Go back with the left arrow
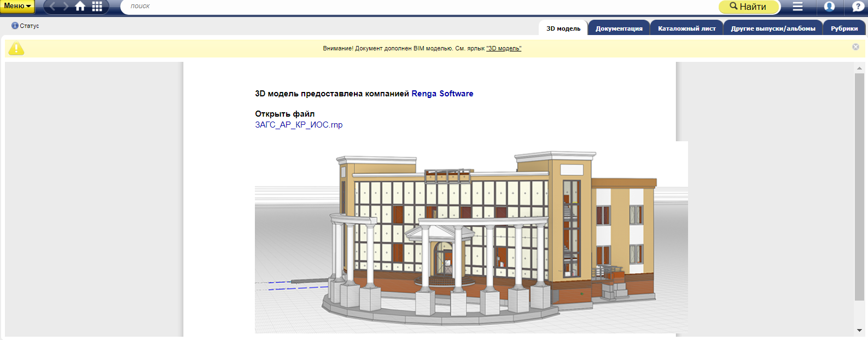 (x=53, y=7)
